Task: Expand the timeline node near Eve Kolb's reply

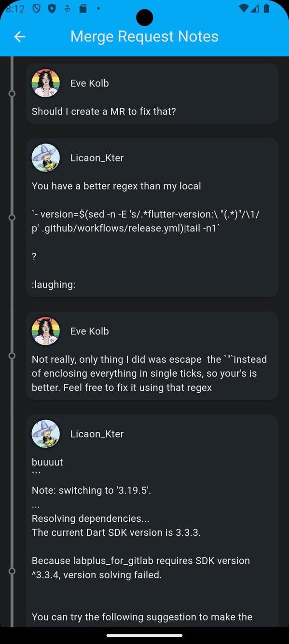Action: pos(12,356)
